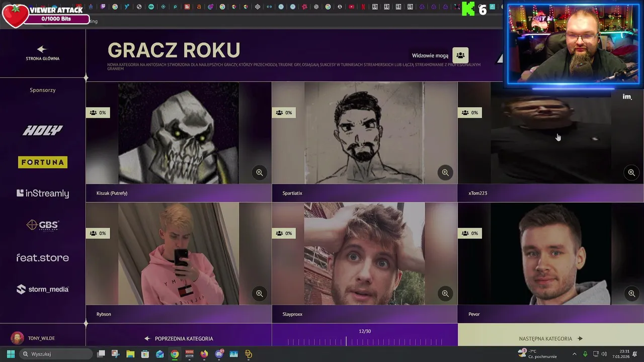
Task: Visit inStreamly sponsor link
Action: tap(42, 194)
